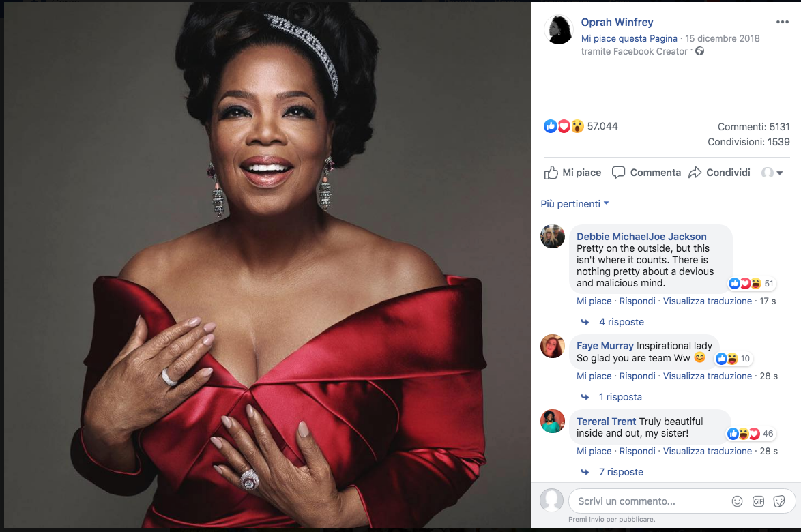This screenshot has width=801, height=532.
Task: Open the three-dot post options menu
Action: tap(782, 22)
